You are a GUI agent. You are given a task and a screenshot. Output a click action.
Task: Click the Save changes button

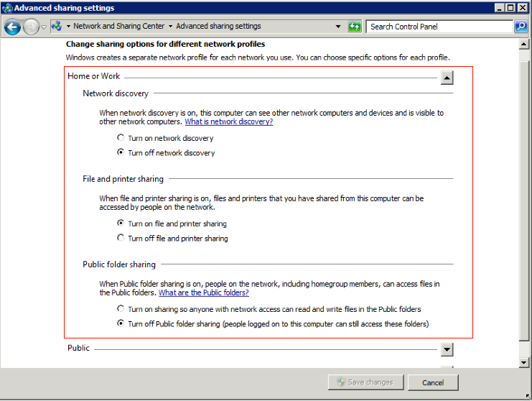[x=365, y=382]
